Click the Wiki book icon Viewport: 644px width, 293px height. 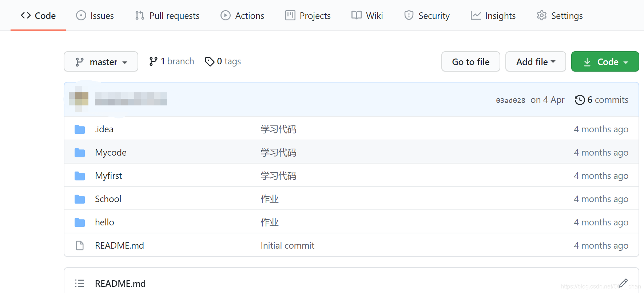(x=357, y=15)
